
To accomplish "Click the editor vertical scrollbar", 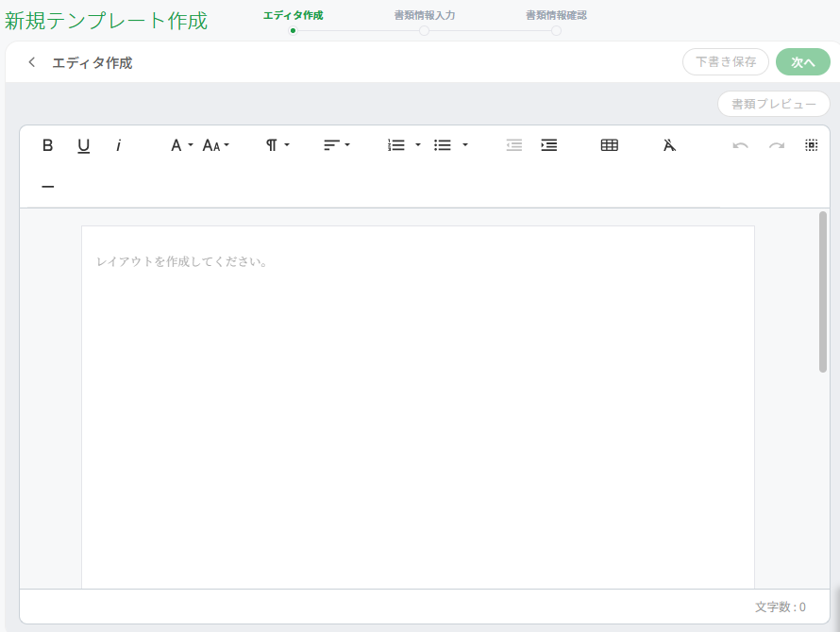I will [x=823, y=291].
